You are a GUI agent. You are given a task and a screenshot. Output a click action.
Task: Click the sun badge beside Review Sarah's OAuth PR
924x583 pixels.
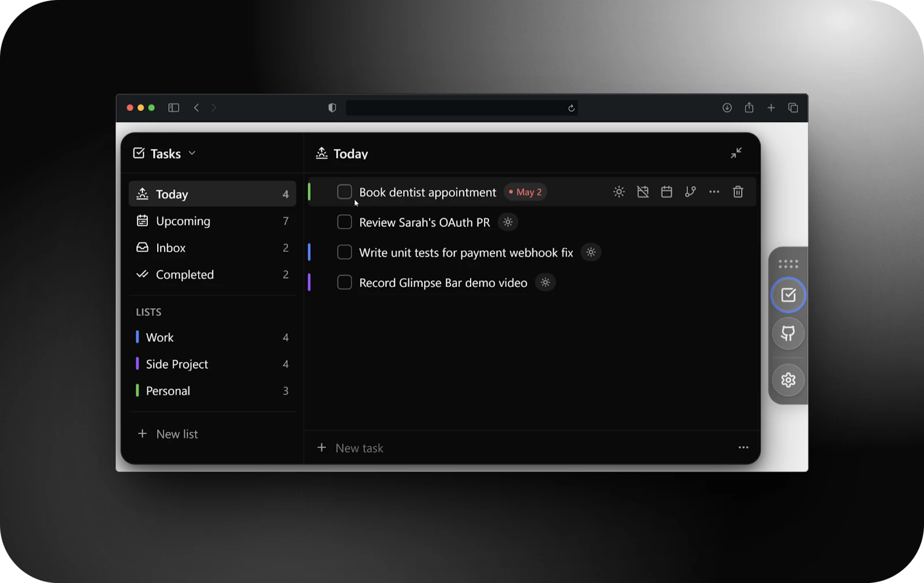508,222
